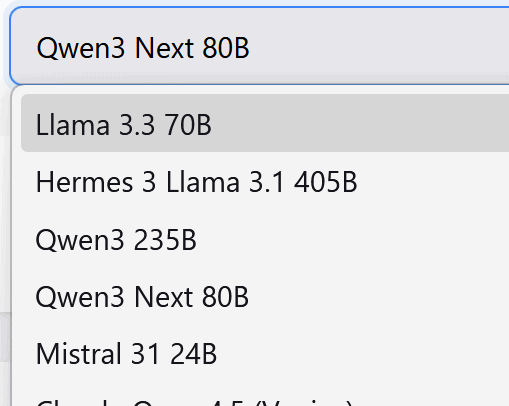Click the combo box showing Qwen3 Next 80B
This screenshot has width=509, height=406.
[x=260, y=46]
